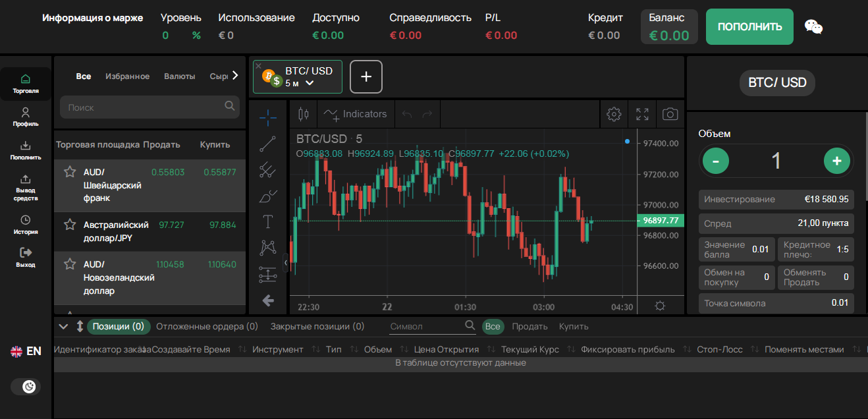
Task: Select the crosshair cursor tool
Action: [268, 117]
